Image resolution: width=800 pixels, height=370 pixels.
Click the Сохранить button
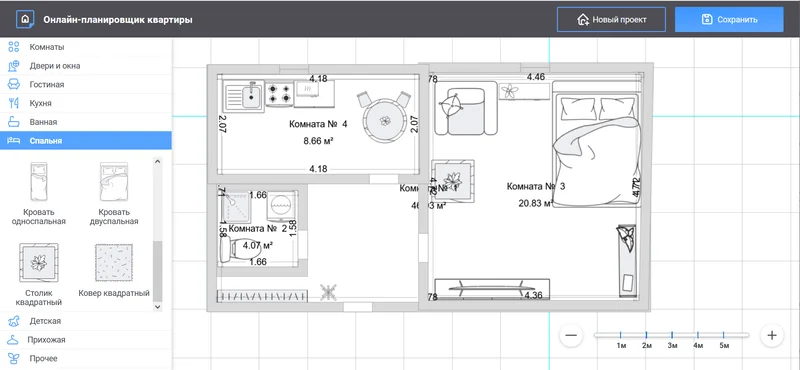point(729,20)
